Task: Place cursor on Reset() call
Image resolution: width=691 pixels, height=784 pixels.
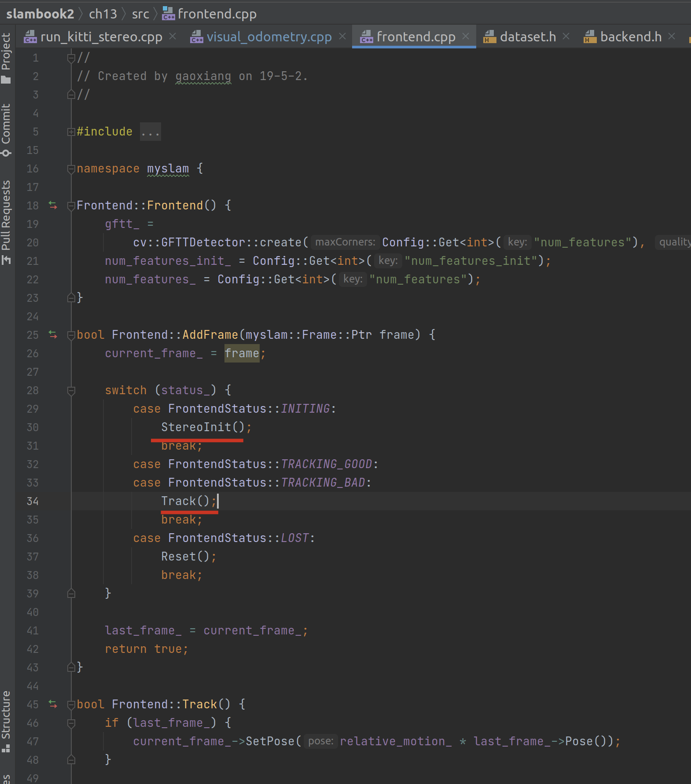Action: (185, 557)
